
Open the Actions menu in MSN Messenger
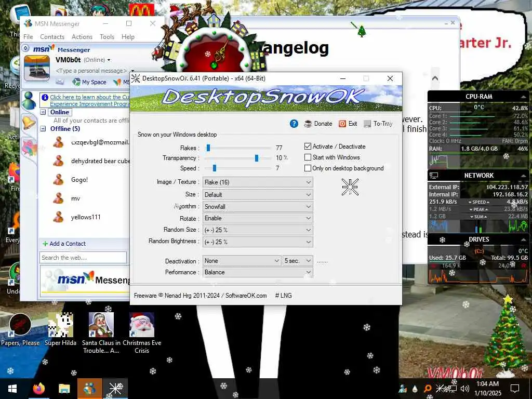pyautogui.click(x=82, y=37)
